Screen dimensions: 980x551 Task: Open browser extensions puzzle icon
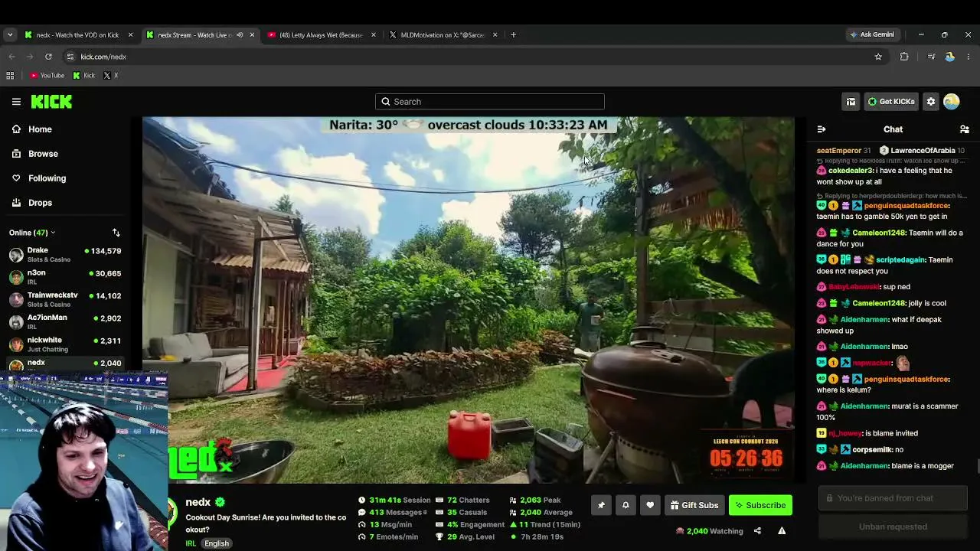[x=904, y=57]
